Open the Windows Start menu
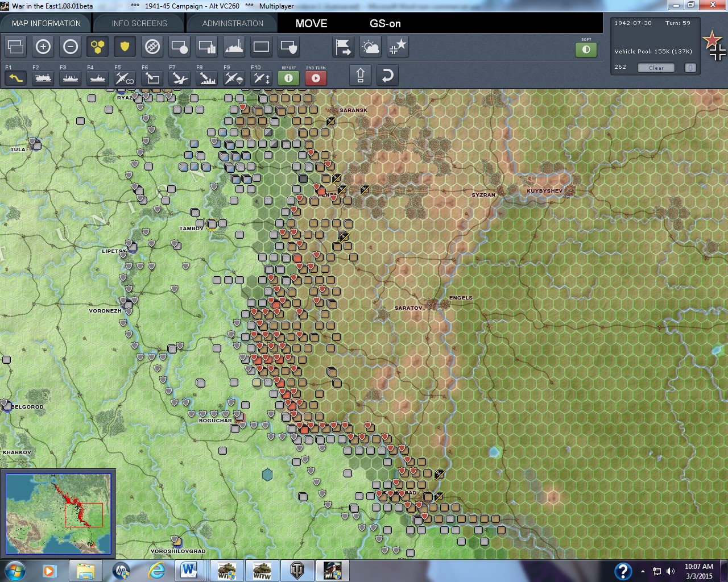The image size is (728, 582). click(15, 571)
